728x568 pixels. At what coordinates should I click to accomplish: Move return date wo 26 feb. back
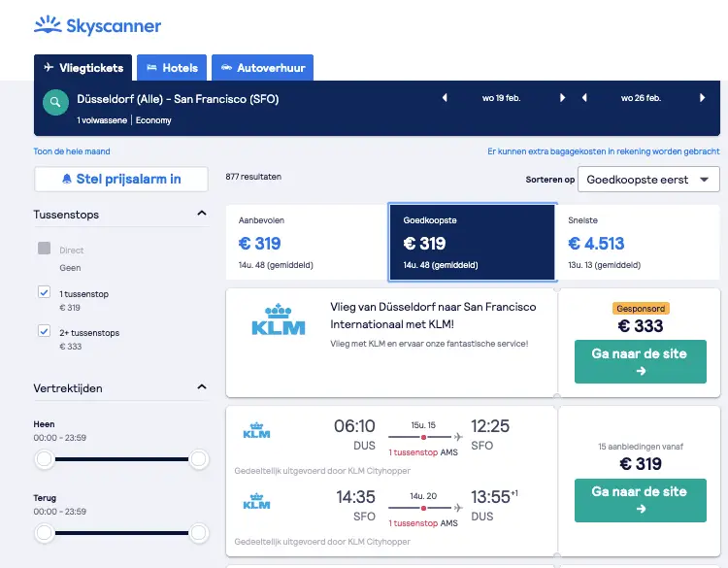584,98
